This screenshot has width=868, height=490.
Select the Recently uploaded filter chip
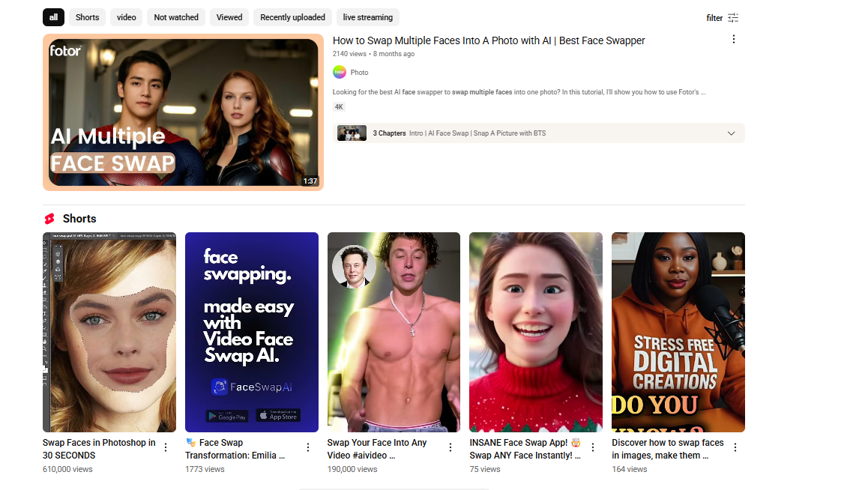point(292,17)
